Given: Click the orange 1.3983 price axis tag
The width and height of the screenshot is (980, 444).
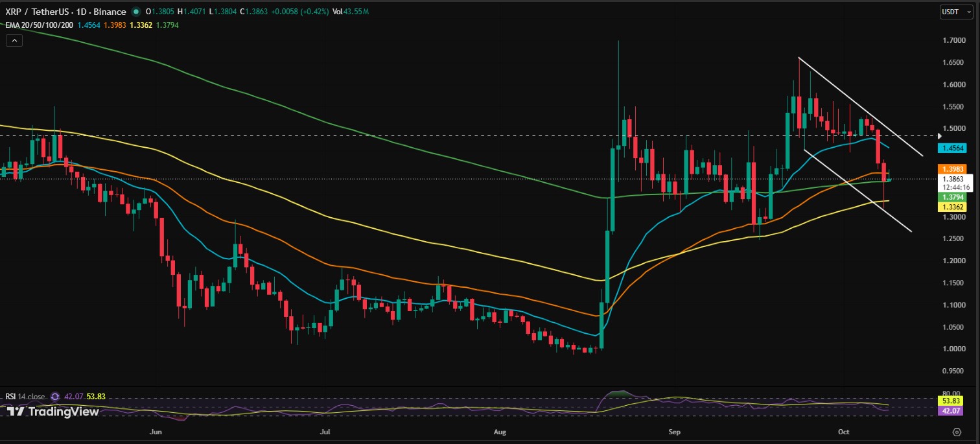Looking at the screenshot, I should [x=952, y=169].
